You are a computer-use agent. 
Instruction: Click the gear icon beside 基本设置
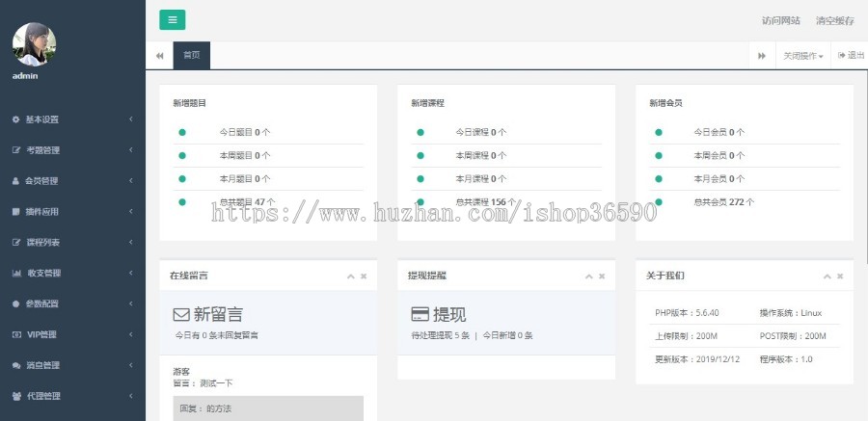15,118
